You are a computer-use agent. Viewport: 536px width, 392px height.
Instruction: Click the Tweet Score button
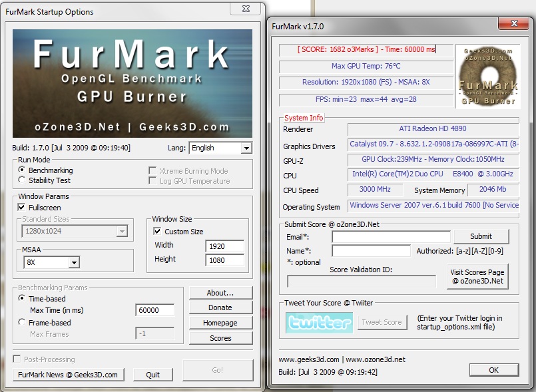382,322
